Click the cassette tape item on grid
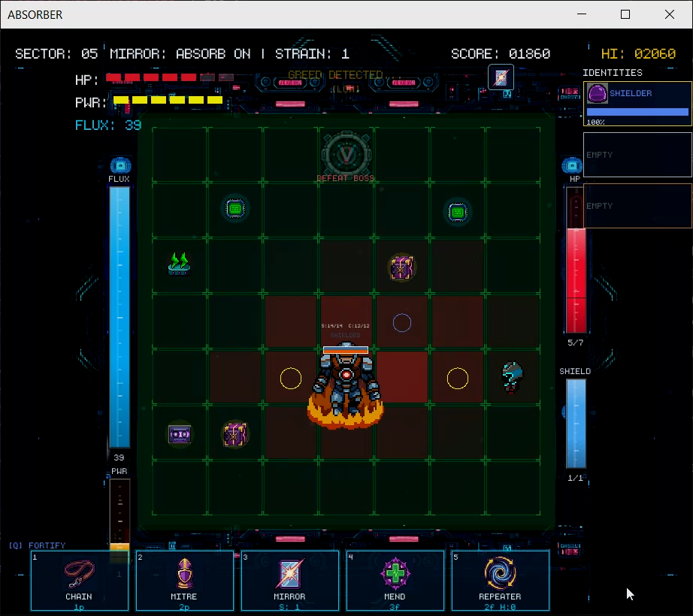Screen dimensions: 693x616 coord(180,434)
